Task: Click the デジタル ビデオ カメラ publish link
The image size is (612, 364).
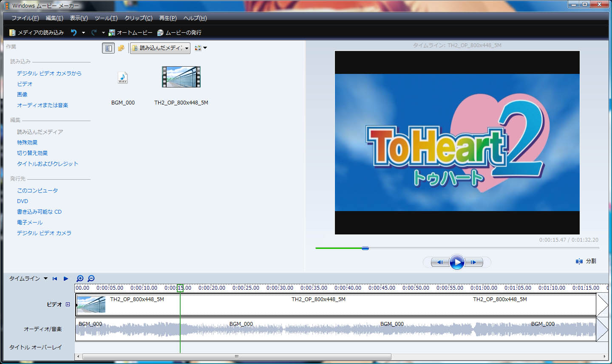Action: 44,233
